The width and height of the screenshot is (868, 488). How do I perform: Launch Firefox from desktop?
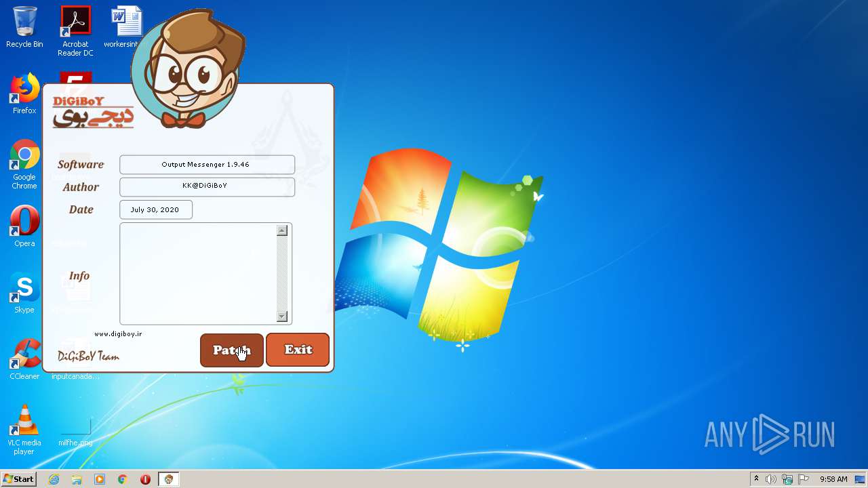point(24,94)
